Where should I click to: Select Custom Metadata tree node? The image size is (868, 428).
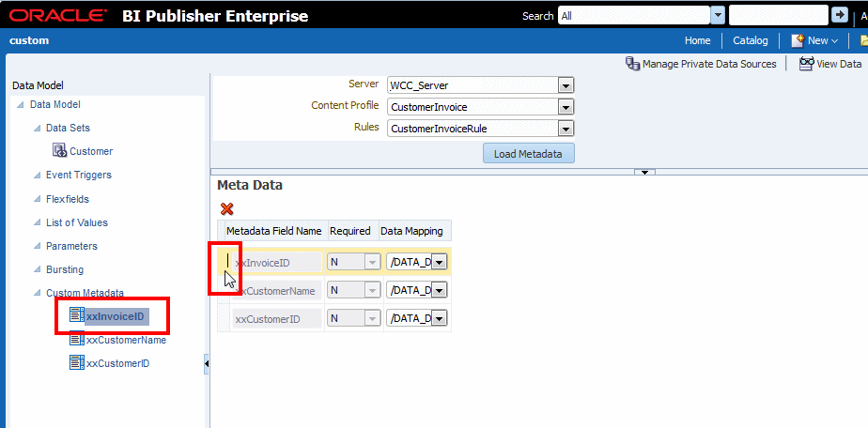85,293
